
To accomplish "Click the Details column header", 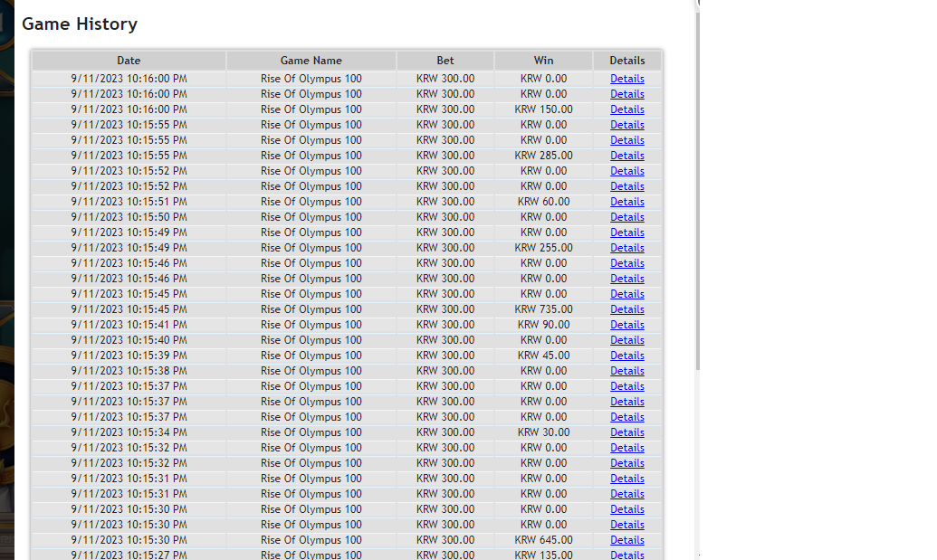I will point(626,61).
